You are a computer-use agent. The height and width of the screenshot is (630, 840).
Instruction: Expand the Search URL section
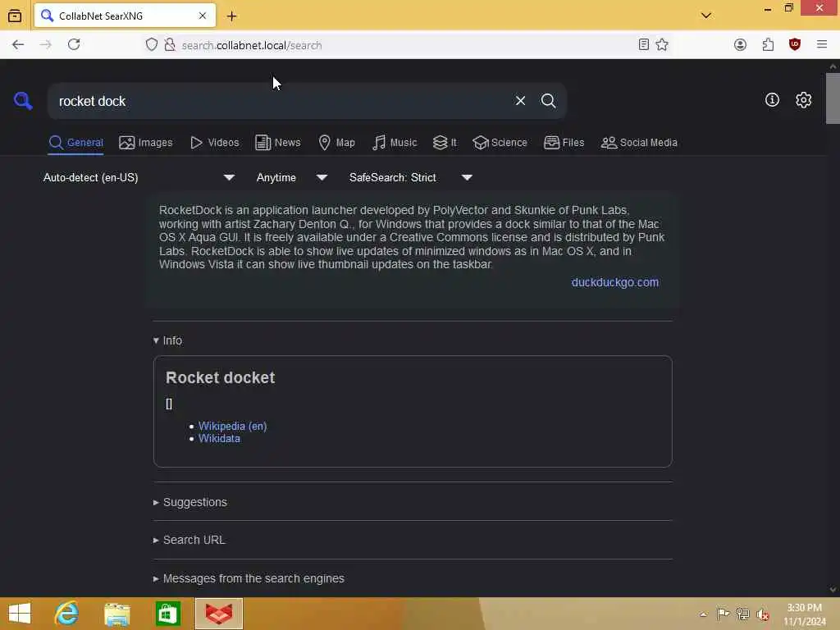(189, 540)
